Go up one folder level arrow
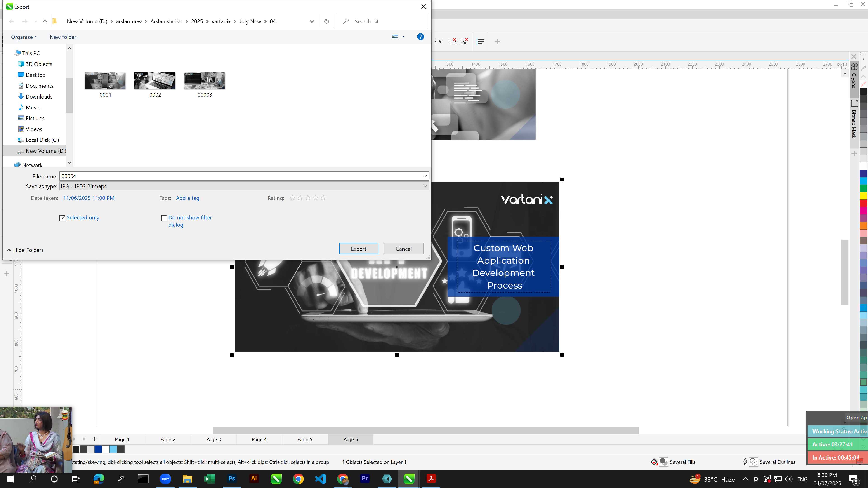 pos(45,21)
